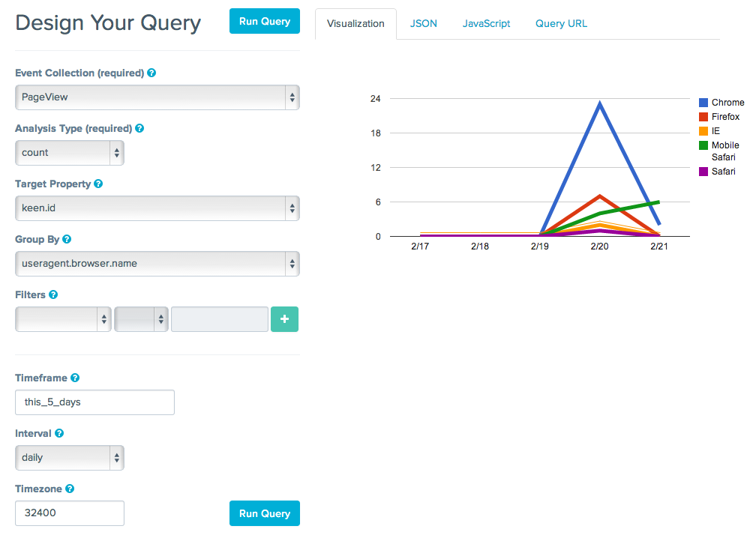The image size is (756, 538).
Task: Click the Timeframe help icon
Action: 74,378
